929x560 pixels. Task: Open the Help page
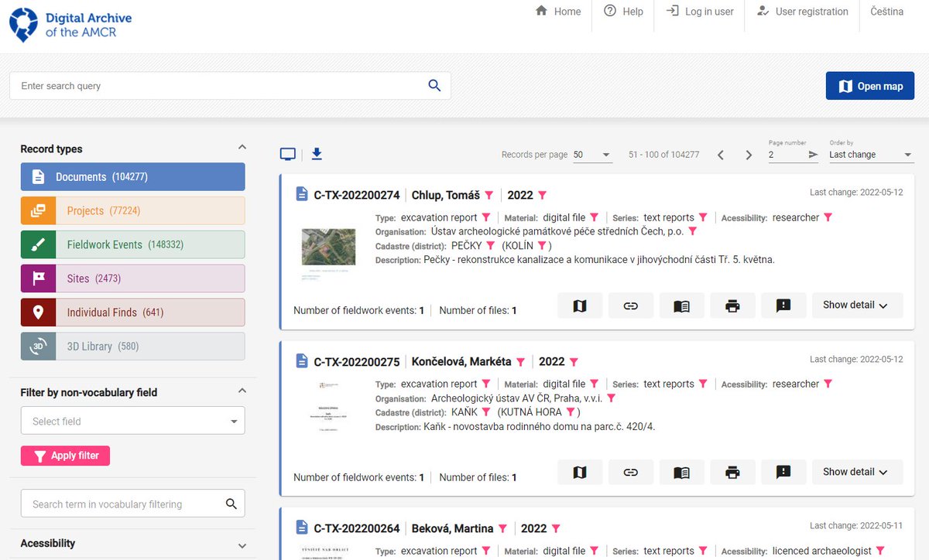coord(623,12)
